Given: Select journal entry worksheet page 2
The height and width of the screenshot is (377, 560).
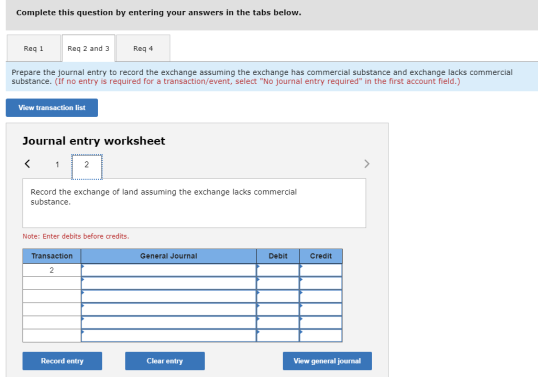Looking at the screenshot, I should (x=87, y=165).
